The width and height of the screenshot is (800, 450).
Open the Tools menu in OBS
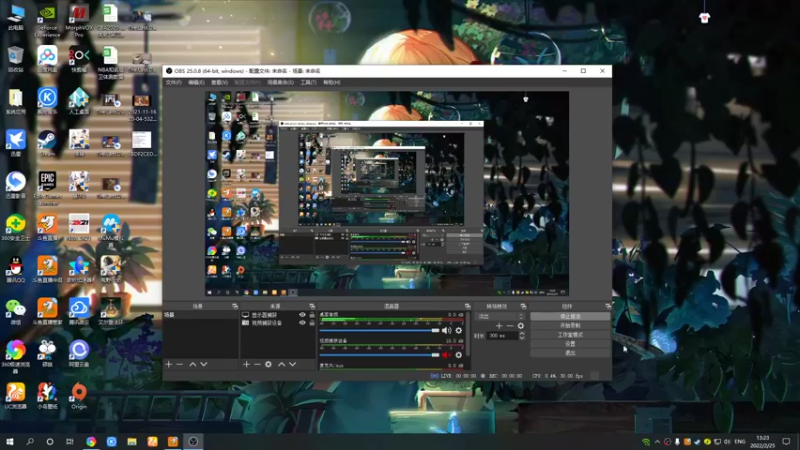(x=308, y=82)
